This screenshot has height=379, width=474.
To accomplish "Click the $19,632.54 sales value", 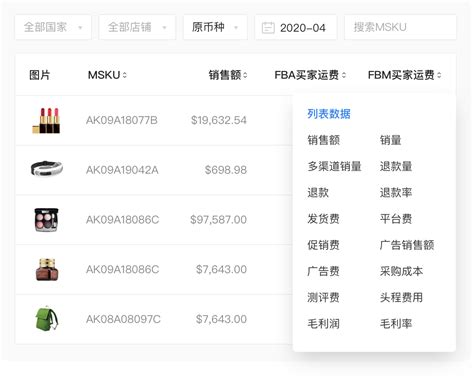I will (x=219, y=120).
